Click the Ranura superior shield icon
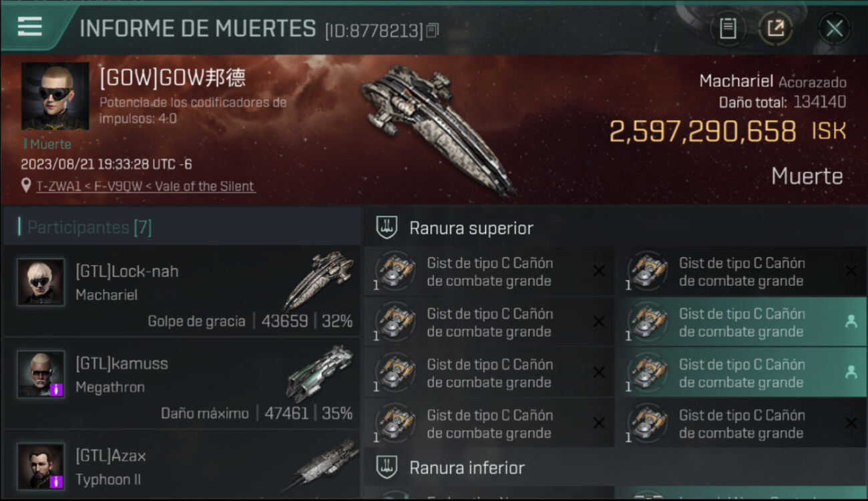This screenshot has height=501, width=868. [387, 228]
